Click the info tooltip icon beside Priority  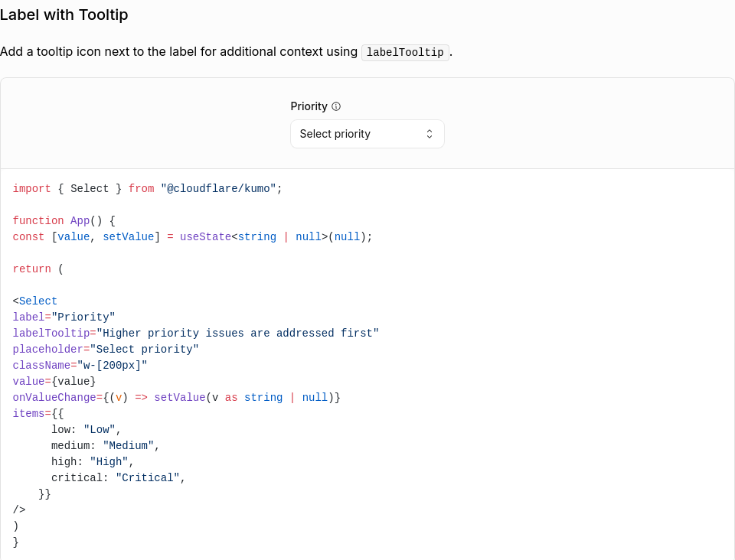pos(336,107)
